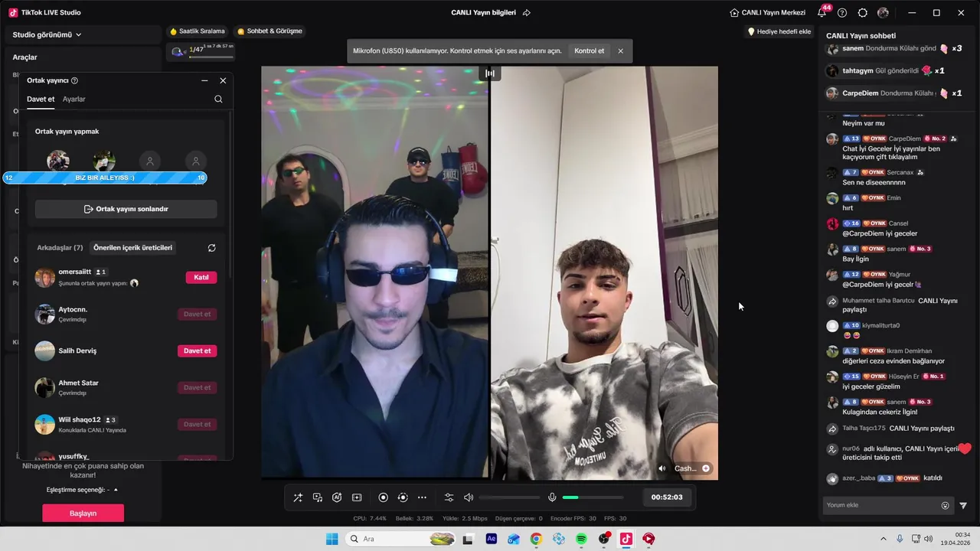Click the red heart in chat
Image resolution: width=980 pixels, height=551 pixels.
click(x=965, y=448)
